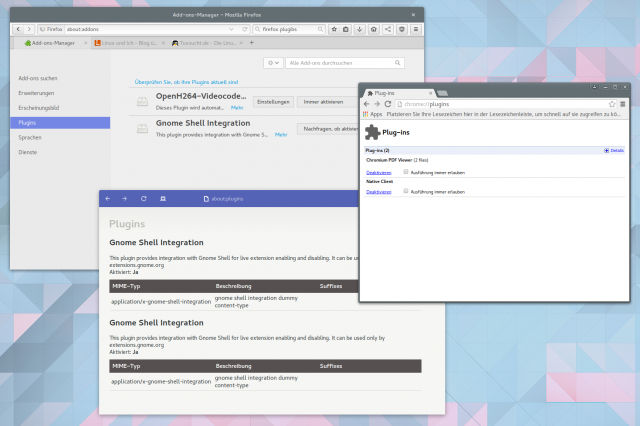The height and width of the screenshot is (426, 640).
Task: Reload page in the purple-toolbar browser
Action: pos(144,199)
